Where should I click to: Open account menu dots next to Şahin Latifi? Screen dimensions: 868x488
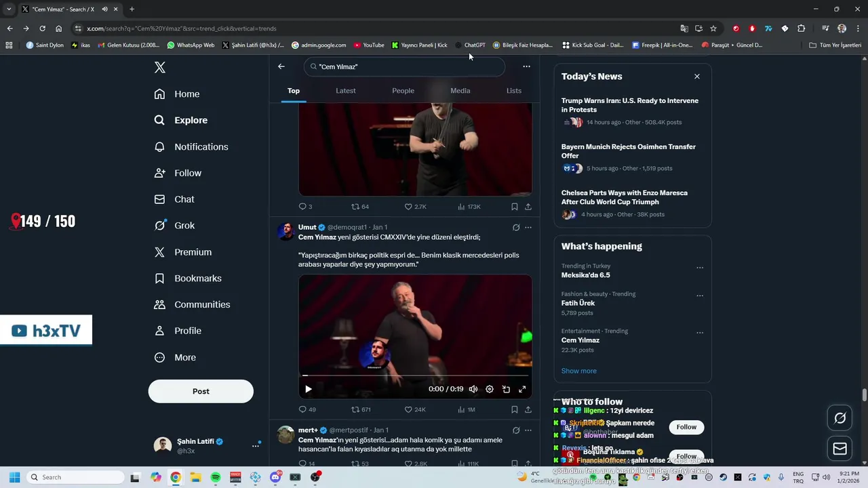[x=256, y=445]
